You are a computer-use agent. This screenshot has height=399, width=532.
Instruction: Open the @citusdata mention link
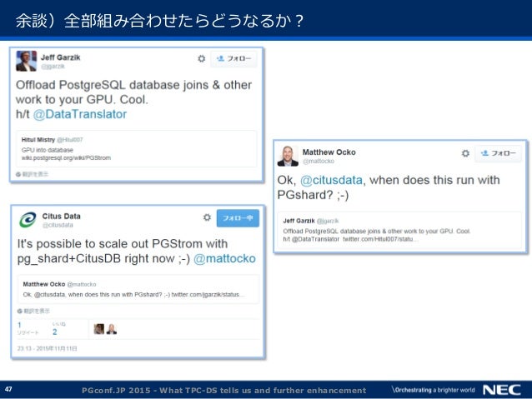(332, 180)
